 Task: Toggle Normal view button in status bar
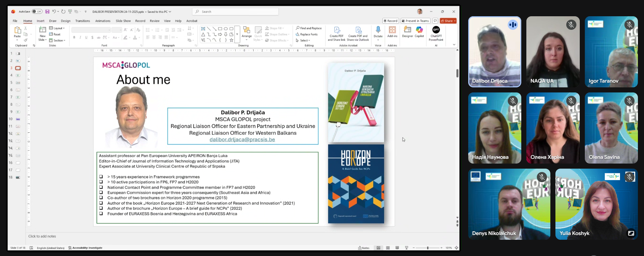[378, 248]
